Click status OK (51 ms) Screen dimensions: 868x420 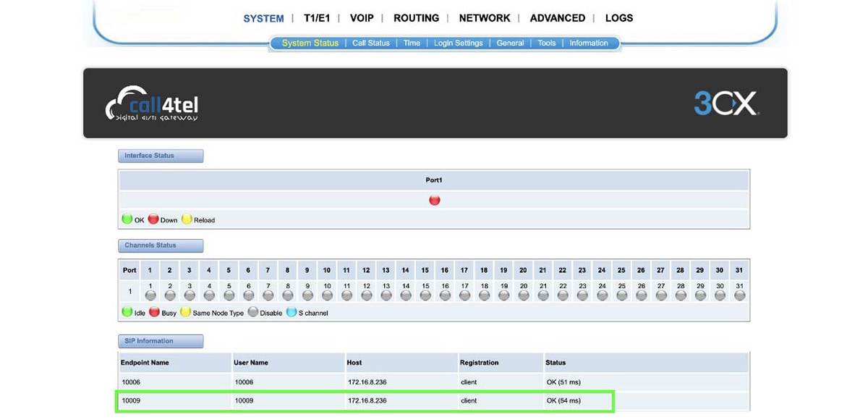pyautogui.click(x=563, y=382)
